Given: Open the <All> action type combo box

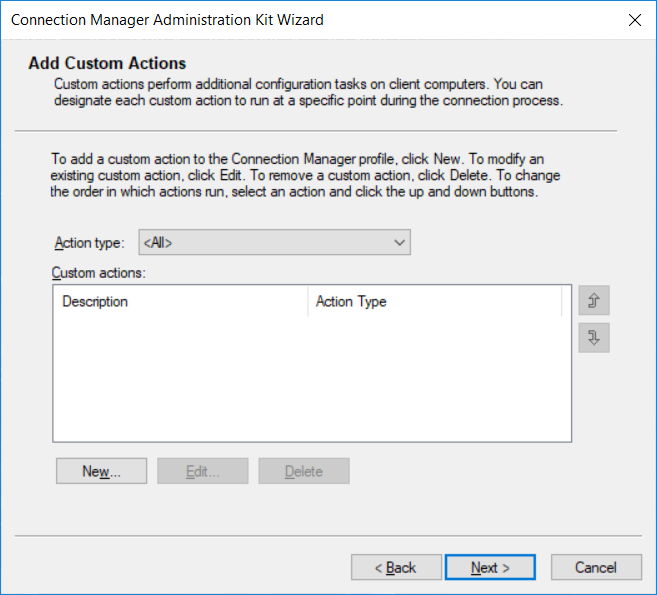Looking at the screenshot, I should pos(274,242).
